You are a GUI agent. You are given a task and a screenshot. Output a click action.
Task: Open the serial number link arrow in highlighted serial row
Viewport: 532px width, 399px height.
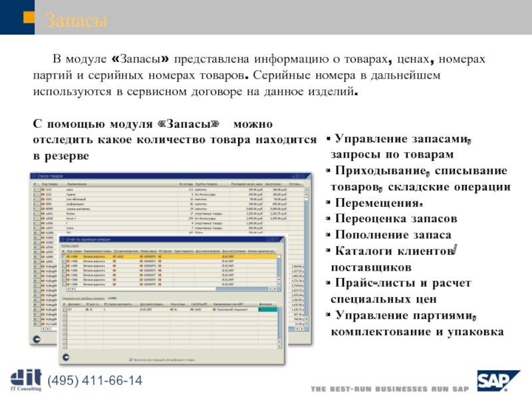click(x=142, y=257)
